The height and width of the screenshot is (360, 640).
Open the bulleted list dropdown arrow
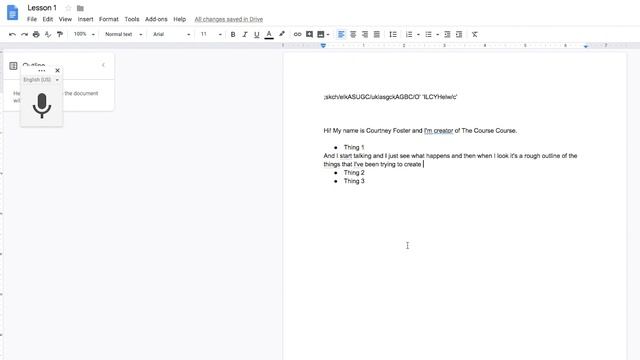(x=438, y=35)
